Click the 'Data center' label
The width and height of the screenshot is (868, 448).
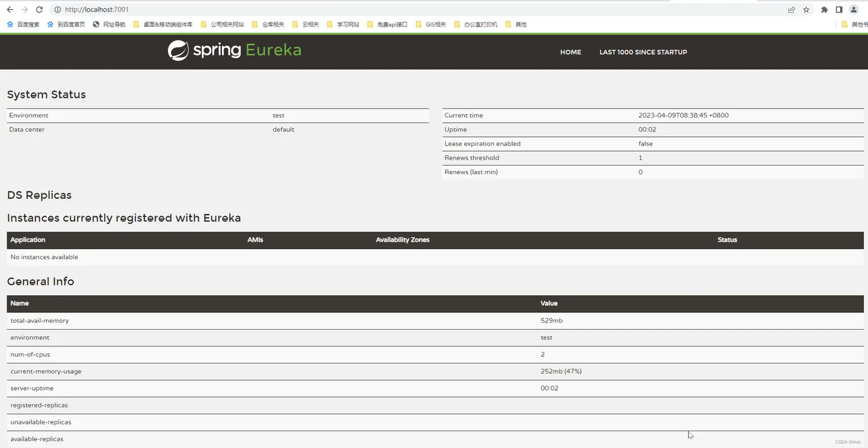[27, 130]
